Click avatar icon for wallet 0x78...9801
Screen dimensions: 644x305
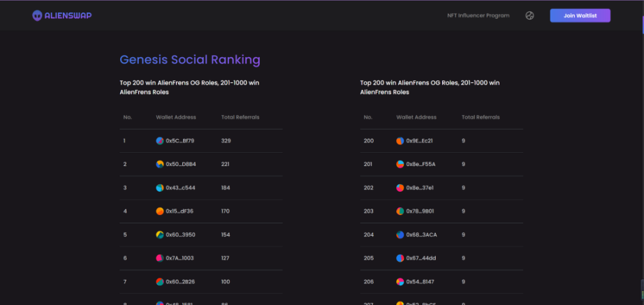coord(400,211)
